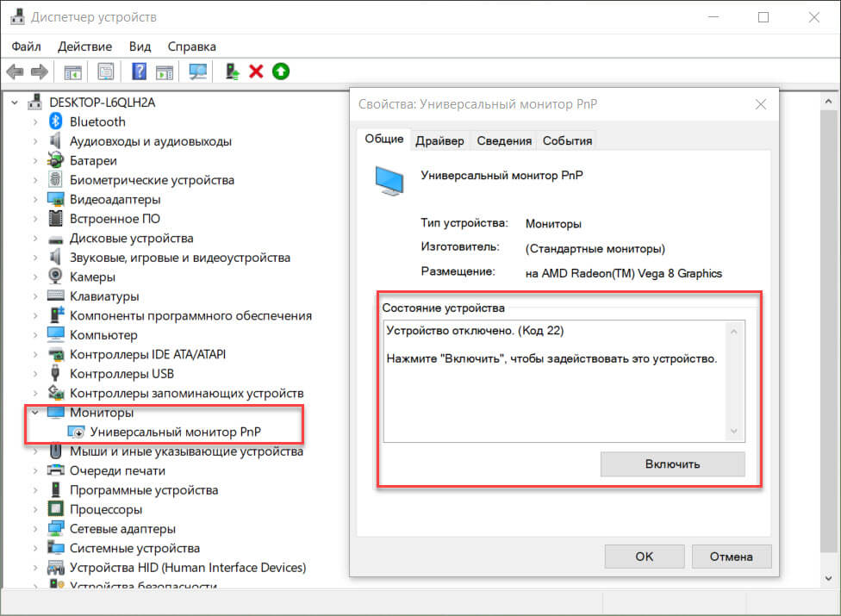
Task: Switch to the Драйвер tab
Action: pyautogui.click(x=439, y=140)
